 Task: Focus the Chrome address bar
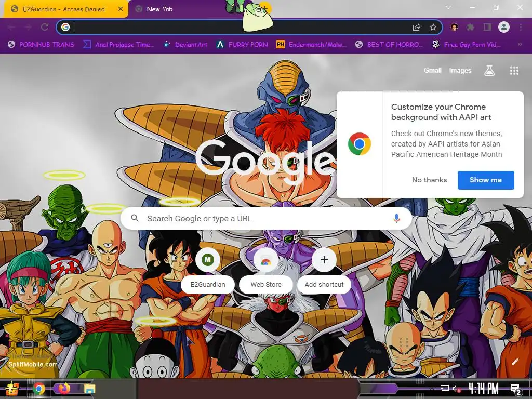[249, 27]
